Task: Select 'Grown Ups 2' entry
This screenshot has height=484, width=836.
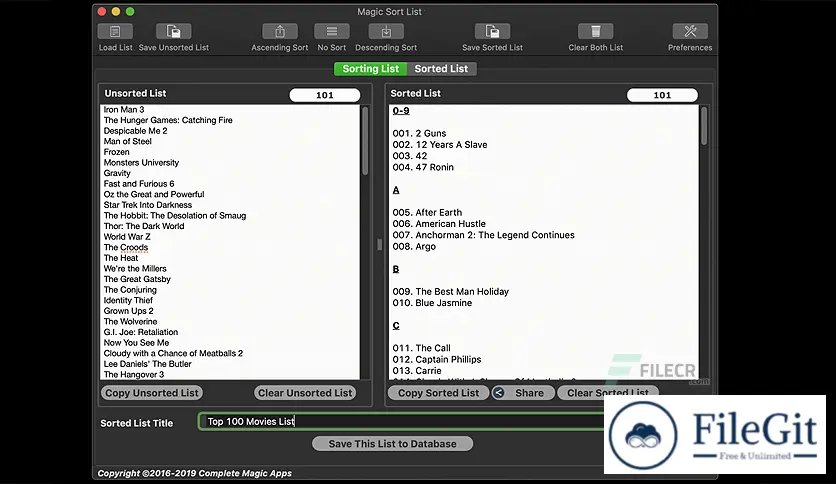Action: click(x=128, y=311)
